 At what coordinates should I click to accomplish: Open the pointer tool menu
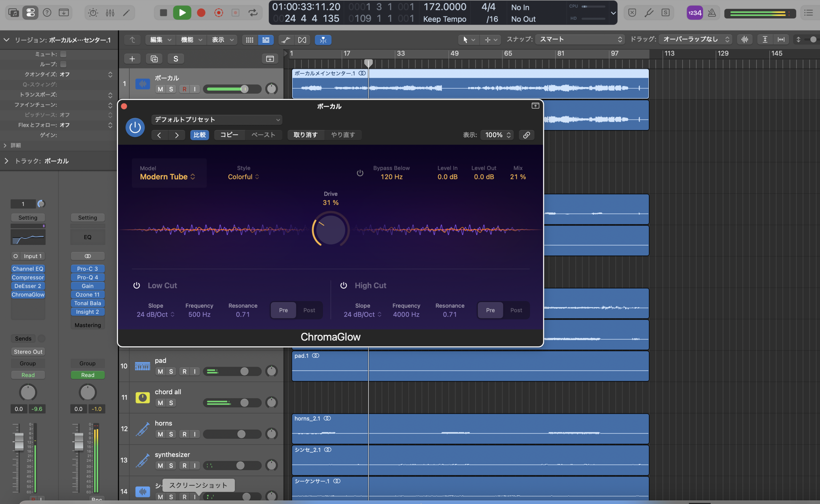pos(469,40)
